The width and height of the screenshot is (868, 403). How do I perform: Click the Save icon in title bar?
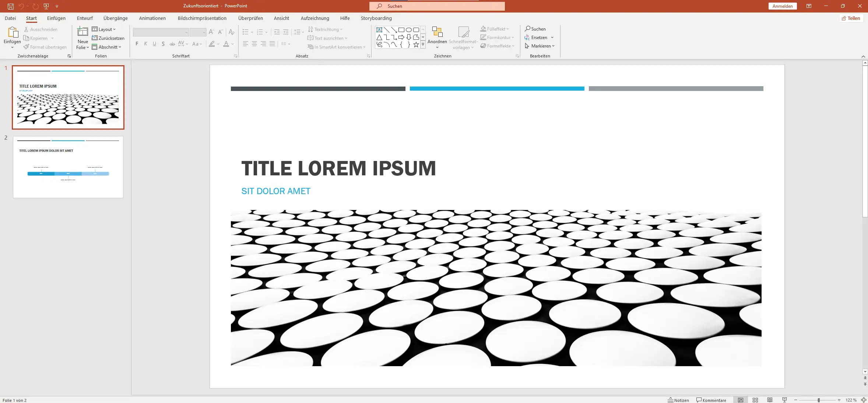11,6
